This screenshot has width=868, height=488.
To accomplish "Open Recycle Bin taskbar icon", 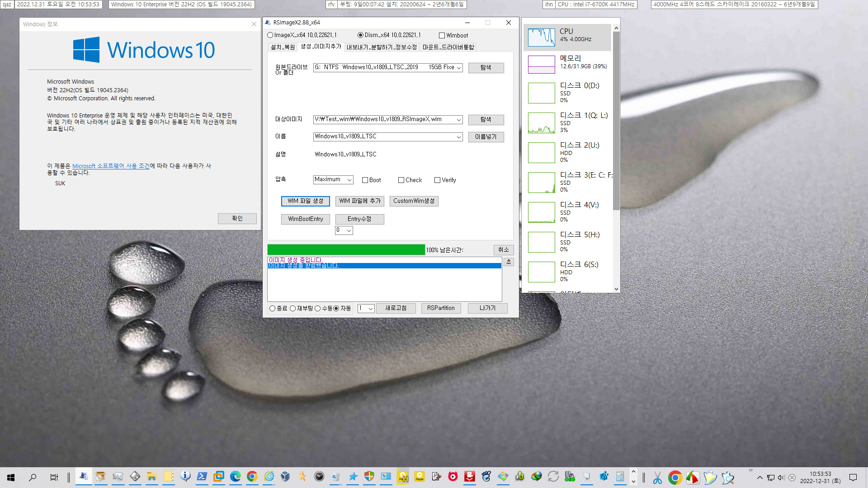I will (335, 477).
